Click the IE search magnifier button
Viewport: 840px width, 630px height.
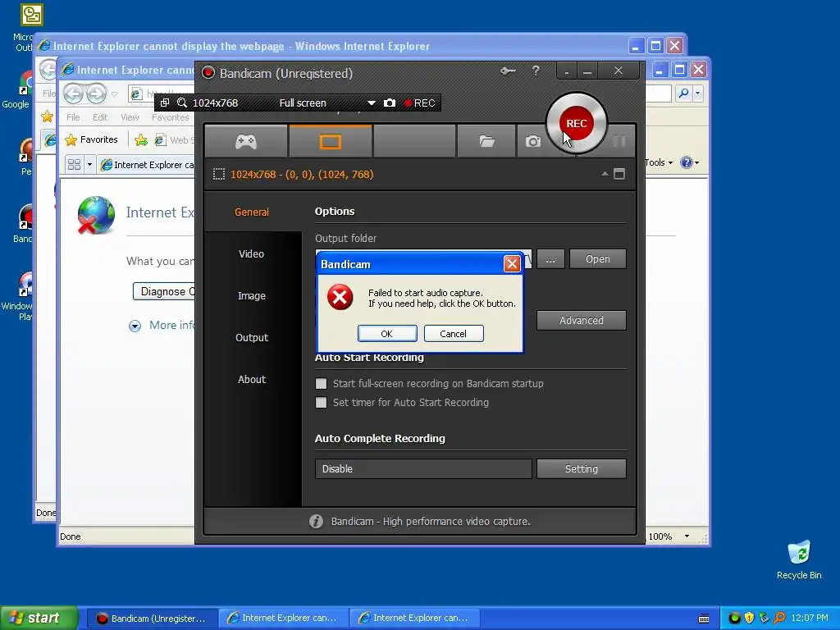[683, 94]
